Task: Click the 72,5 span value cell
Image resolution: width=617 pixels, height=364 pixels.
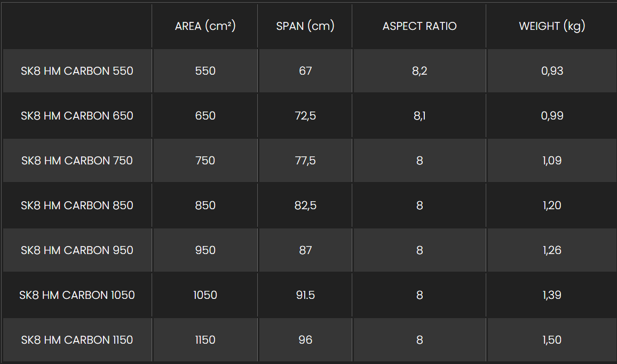Action: pos(305,116)
